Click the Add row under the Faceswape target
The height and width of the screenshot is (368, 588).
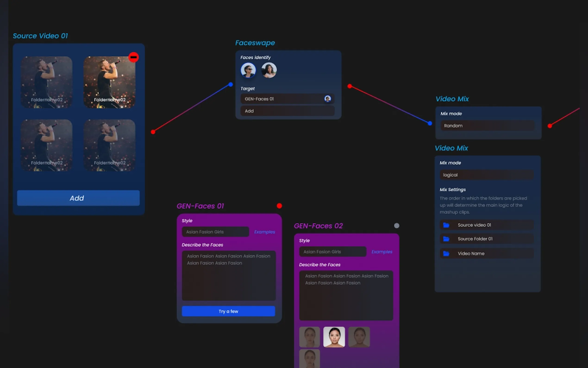287,111
